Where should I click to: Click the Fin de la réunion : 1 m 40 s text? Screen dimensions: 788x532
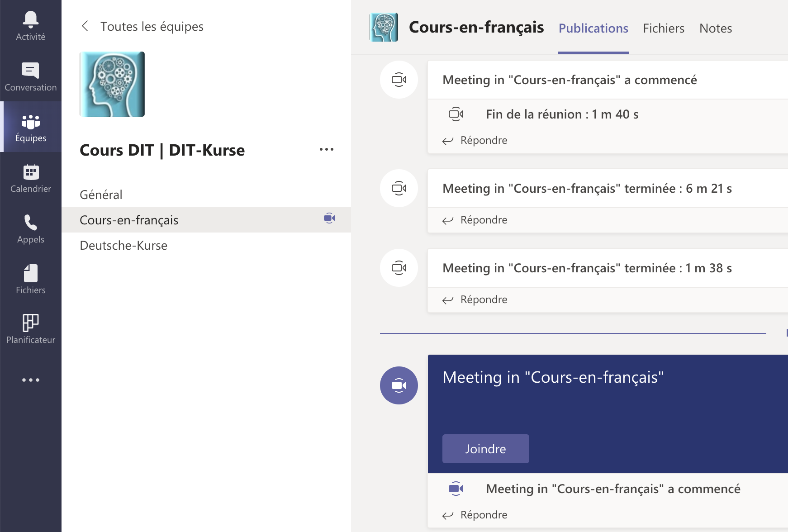pos(562,114)
